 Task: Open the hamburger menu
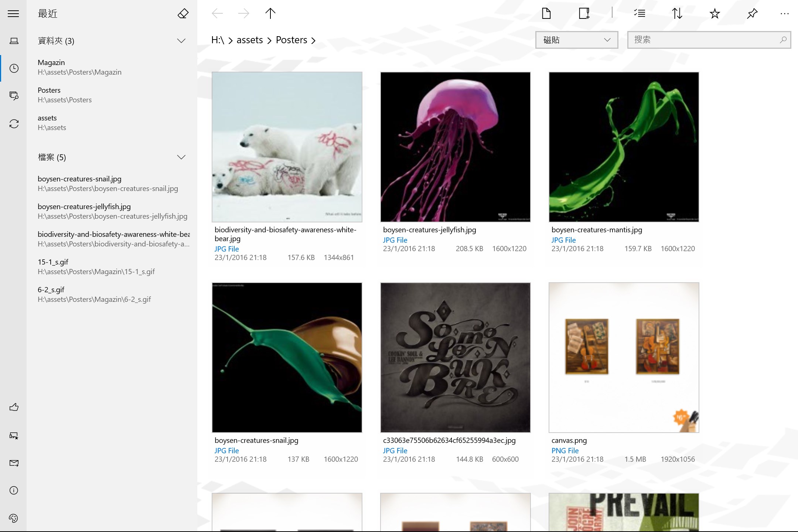[x=13, y=14]
